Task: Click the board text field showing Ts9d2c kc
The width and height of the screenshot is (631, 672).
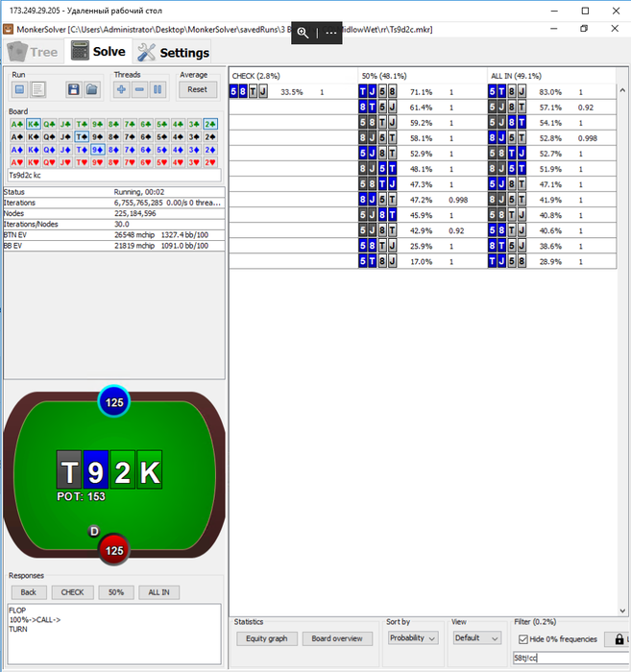Action: 114,176
